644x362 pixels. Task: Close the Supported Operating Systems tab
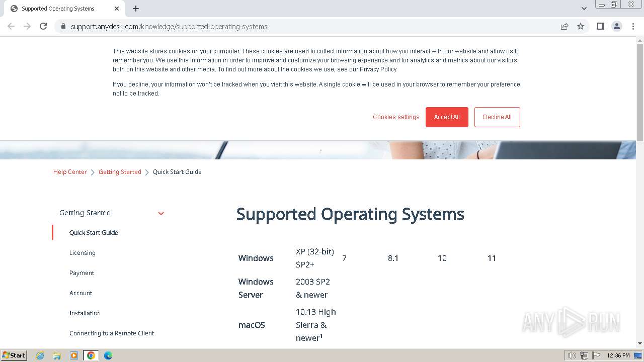click(x=117, y=9)
